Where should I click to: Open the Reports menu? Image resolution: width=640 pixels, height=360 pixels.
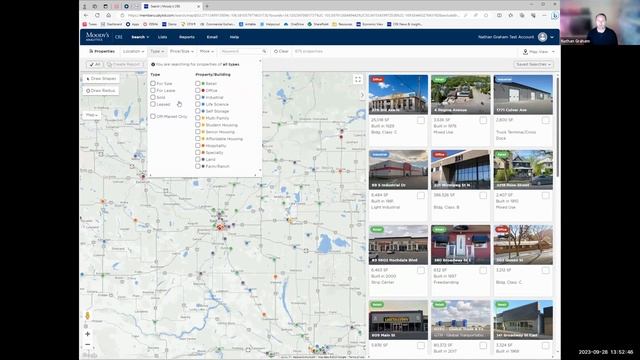(x=187, y=37)
